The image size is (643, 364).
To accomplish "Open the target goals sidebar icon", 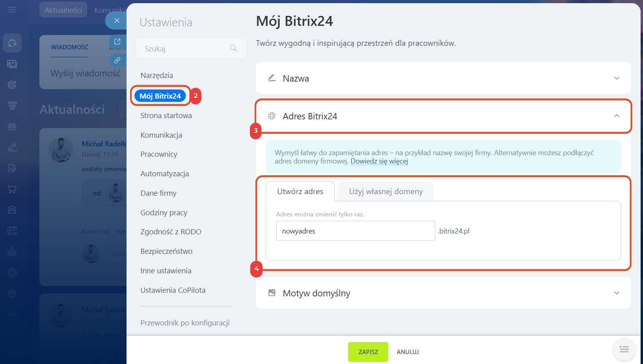I will pyautogui.click(x=12, y=84).
